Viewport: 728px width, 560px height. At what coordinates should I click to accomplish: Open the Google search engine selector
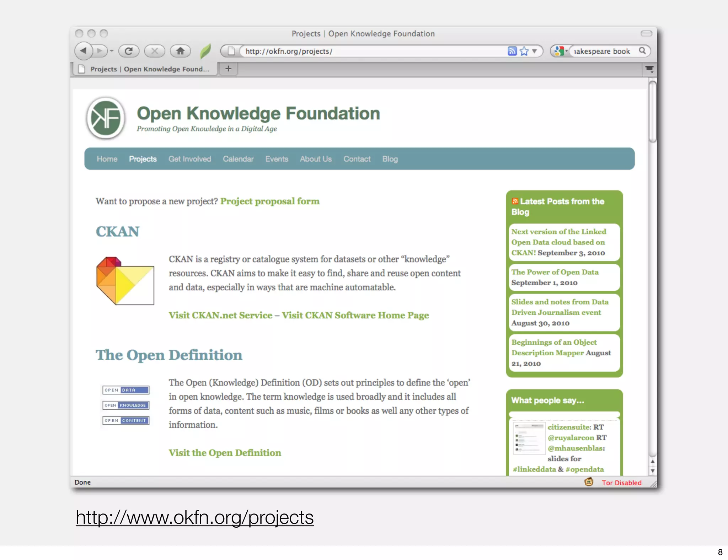(x=561, y=51)
